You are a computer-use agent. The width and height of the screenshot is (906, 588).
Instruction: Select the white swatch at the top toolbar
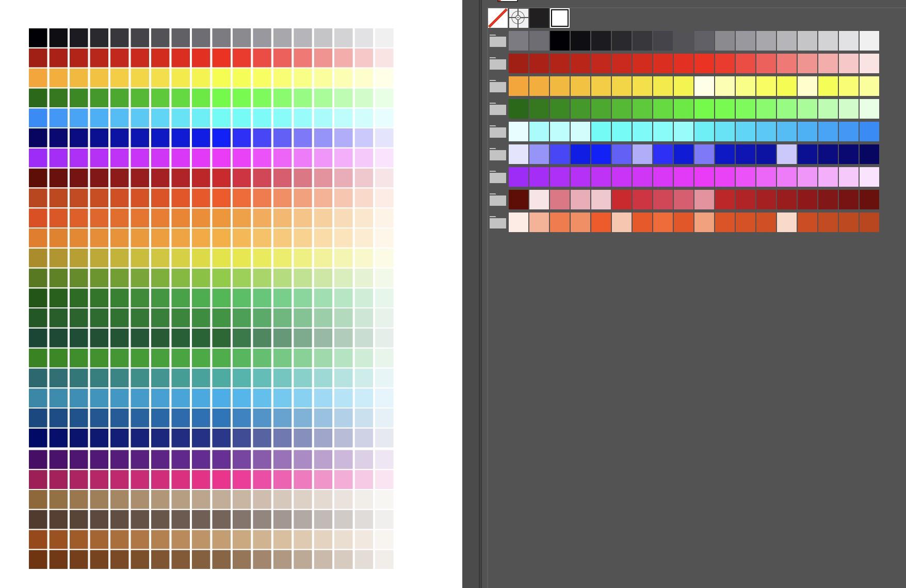pos(559,18)
